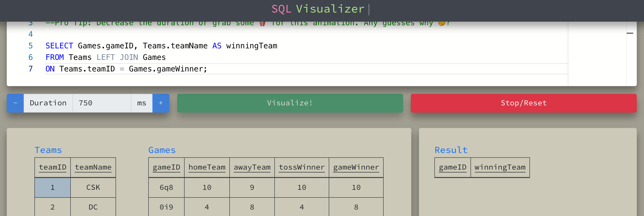This screenshot has width=644, height=216.
Task: Click the Result table gameID column header
Action: [452, 167]
